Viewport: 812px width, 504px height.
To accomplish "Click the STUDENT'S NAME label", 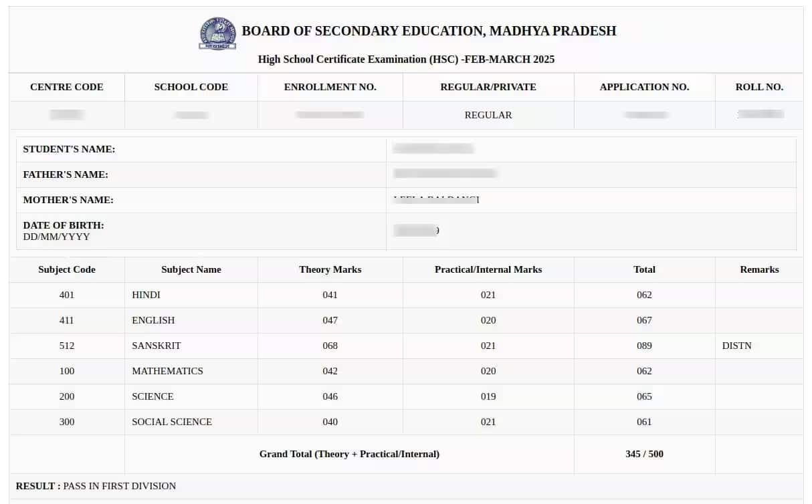I will (x=69, y=149).
